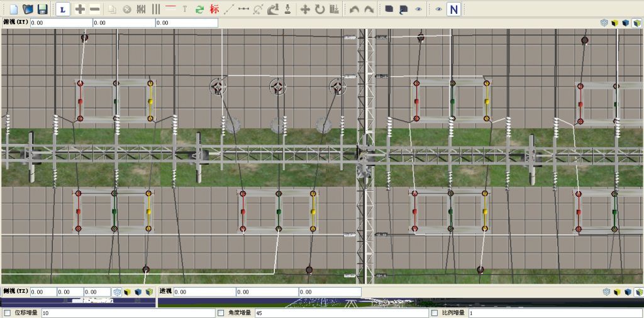This screenshot has height=318, width=644.
Task: Enable the 角度增量 checkbox
Action: [x=220, y=313]
